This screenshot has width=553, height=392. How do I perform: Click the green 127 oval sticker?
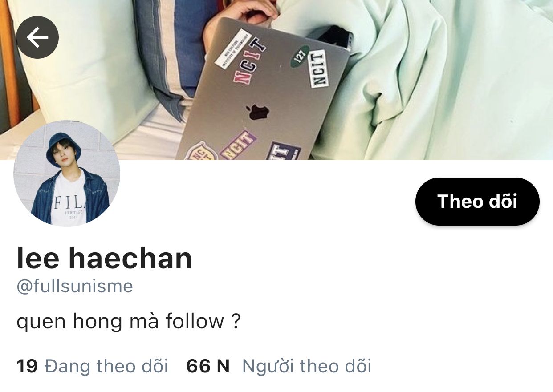(300, 57)
